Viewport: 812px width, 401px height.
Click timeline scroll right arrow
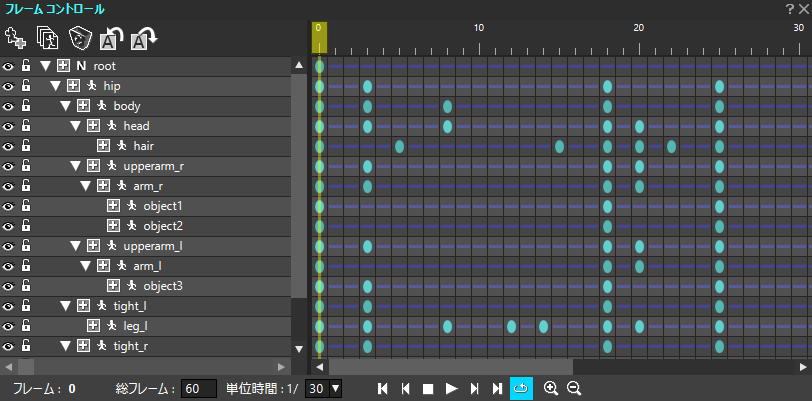[802, 367]
